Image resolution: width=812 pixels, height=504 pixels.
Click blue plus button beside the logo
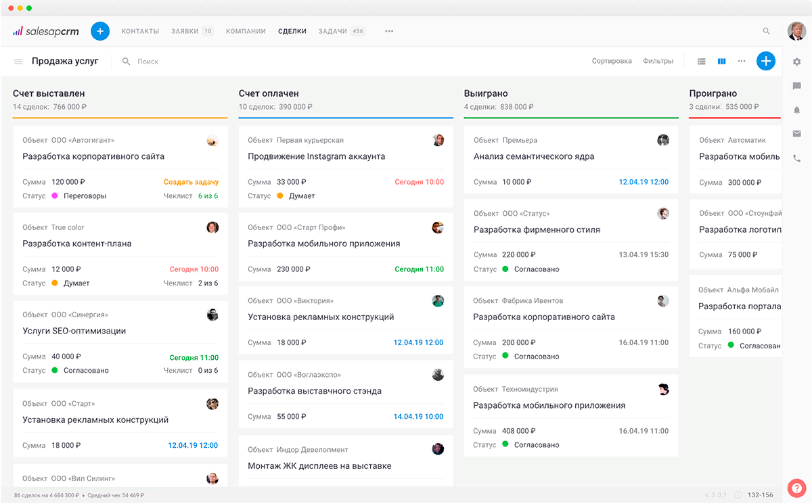tap(100, 31)
